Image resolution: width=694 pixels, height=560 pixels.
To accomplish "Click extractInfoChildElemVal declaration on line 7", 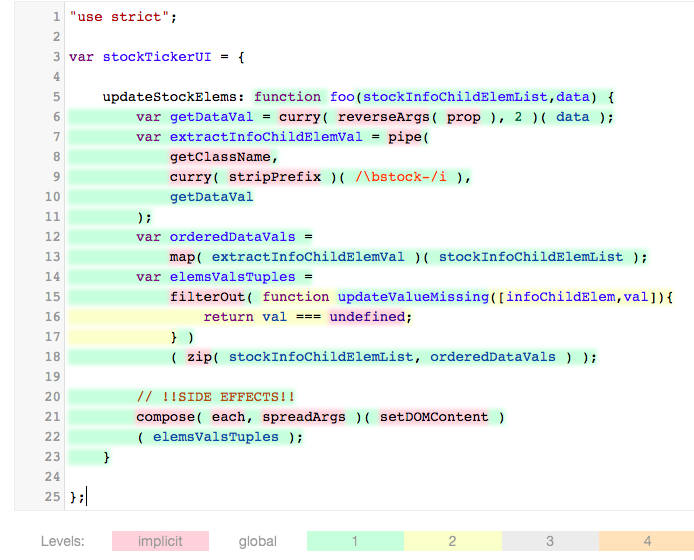I will (x=266, y=137).
